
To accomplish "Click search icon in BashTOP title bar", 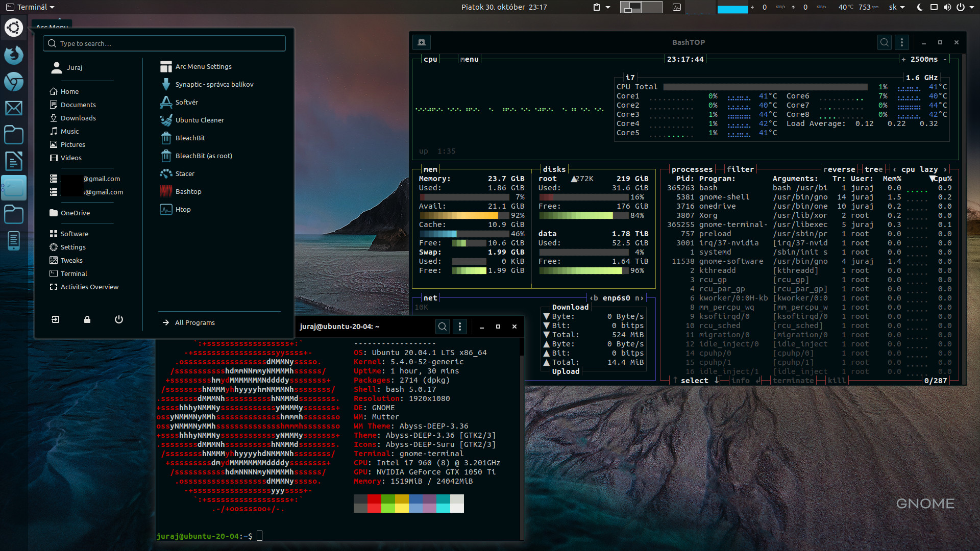I will tap(885, 42).
